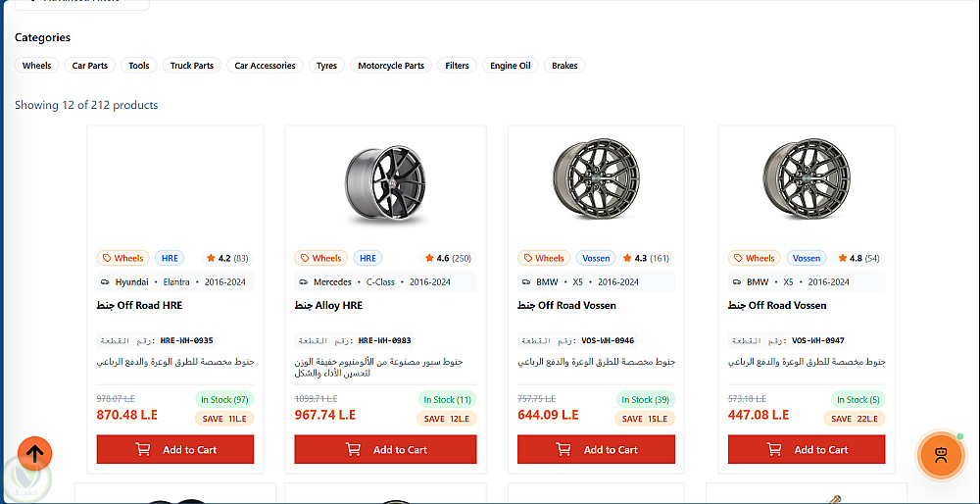980x504 pixels.
Task: Click the car icon beside Mercedes C-Class
Action: [x=303, y=282]
